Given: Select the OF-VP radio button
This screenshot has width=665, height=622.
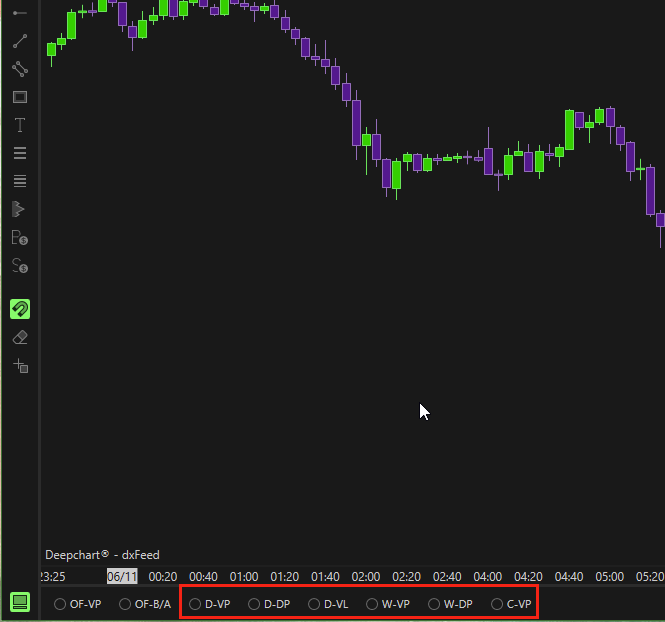Looking at the screenshot, I should point(60,604).
